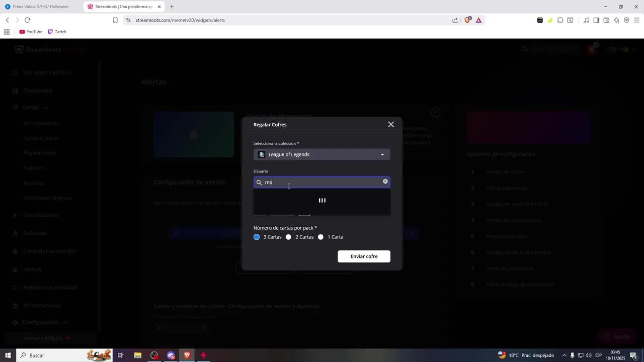Open the Brave Wallet icon
The height and width of the screenshot is (362, 644).
606,20
